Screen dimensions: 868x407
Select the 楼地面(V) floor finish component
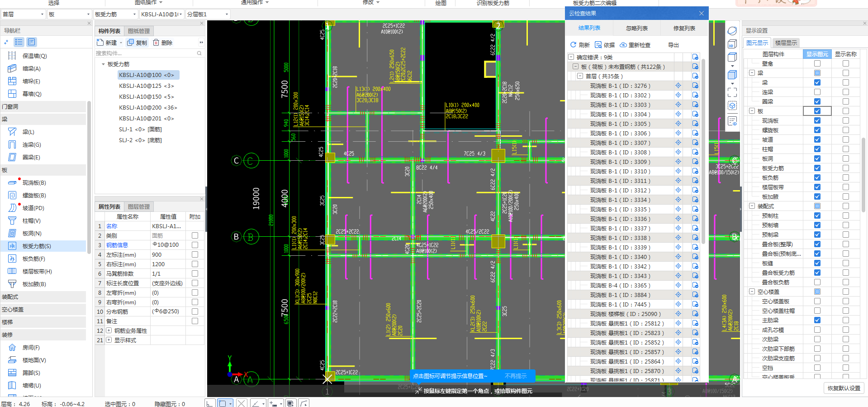[x=34, y=360]
